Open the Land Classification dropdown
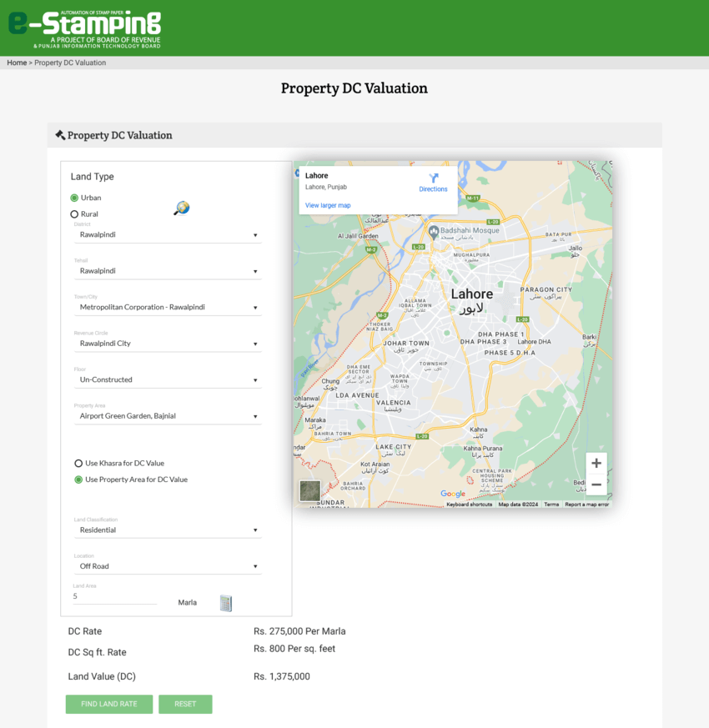 (167, 530)
